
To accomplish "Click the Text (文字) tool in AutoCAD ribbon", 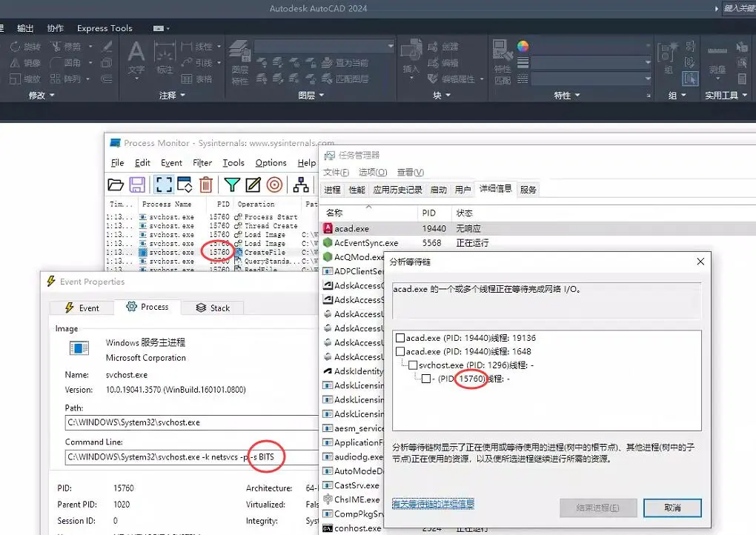I will point(136,58).
